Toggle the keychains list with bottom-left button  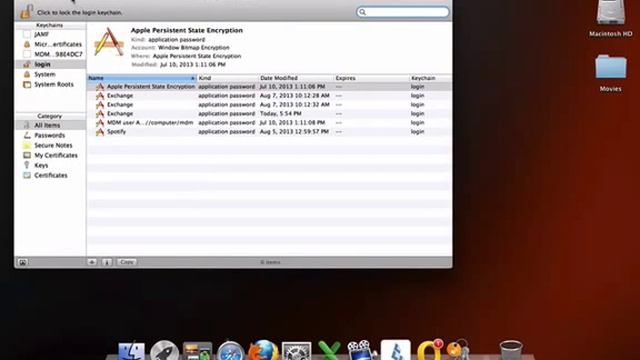pos(22,262)
